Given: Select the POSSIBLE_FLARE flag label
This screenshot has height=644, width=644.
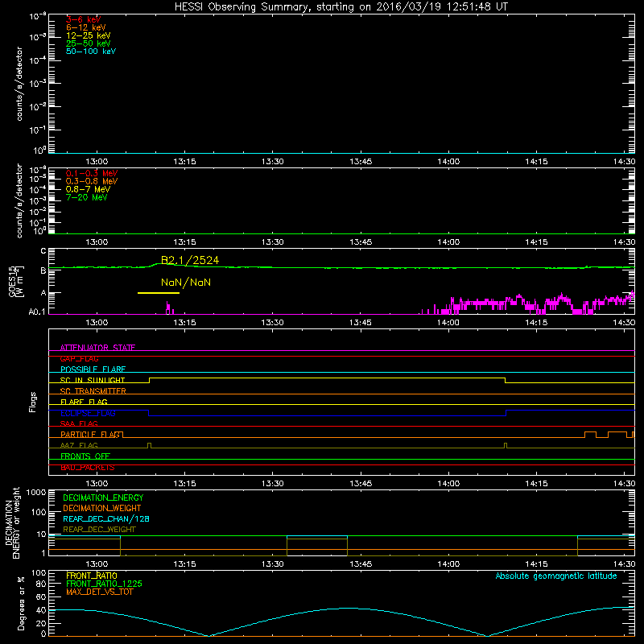Looking at the screenshot, I should [93, 369].
